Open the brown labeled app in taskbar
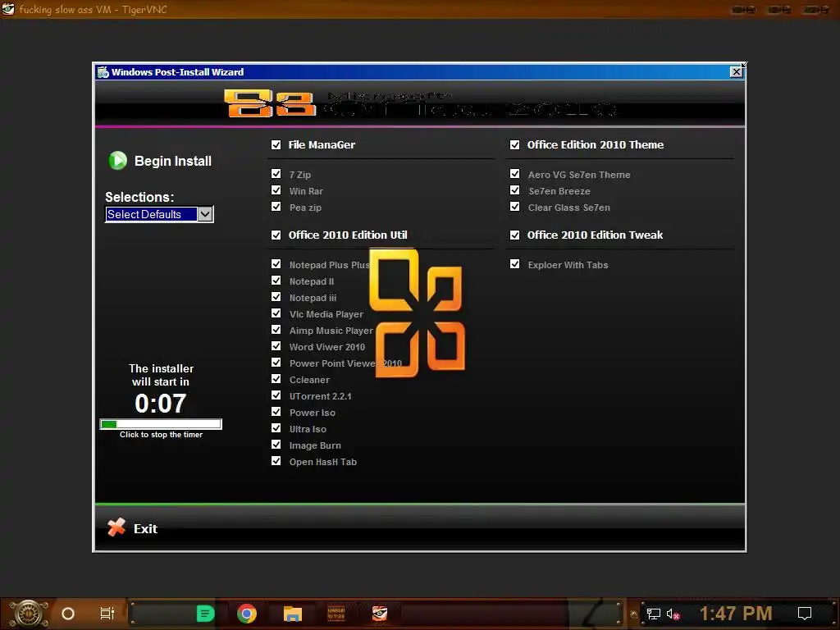The height and width of the screenshot is (630, 840). [x=336, y=614]
